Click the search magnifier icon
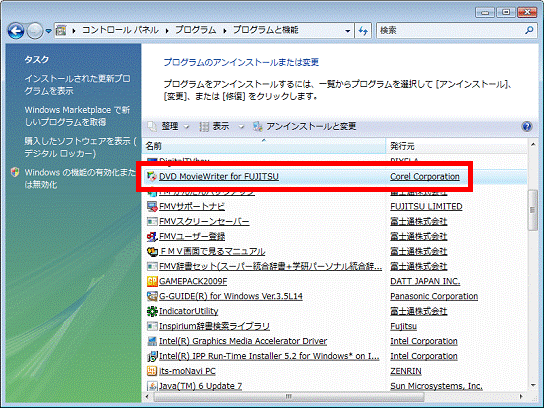This screenshot has width=544, height=408. tap(529, 31)
